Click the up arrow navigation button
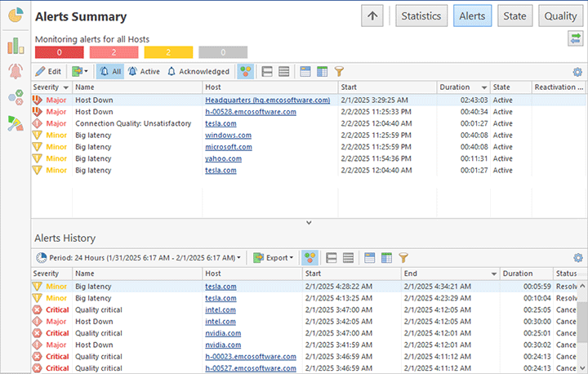Screen dimensions: 588x374 tap(373, 16)
